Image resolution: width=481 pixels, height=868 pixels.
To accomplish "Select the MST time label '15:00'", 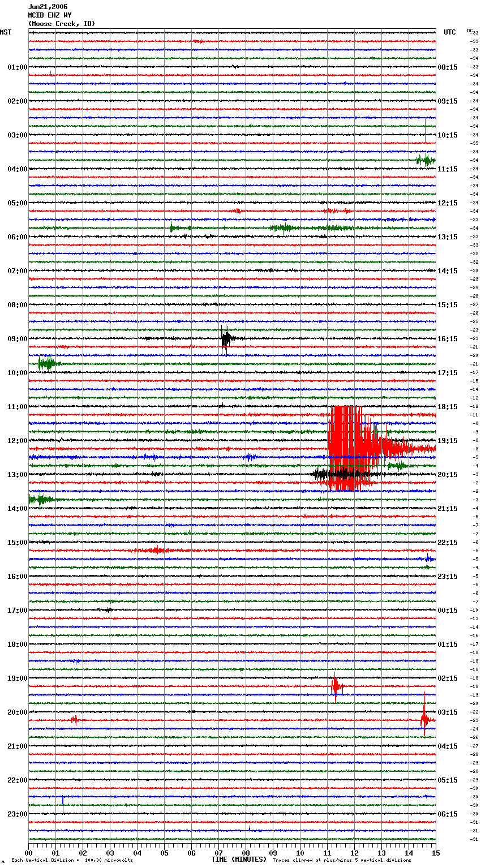I will tap(18, 543).
